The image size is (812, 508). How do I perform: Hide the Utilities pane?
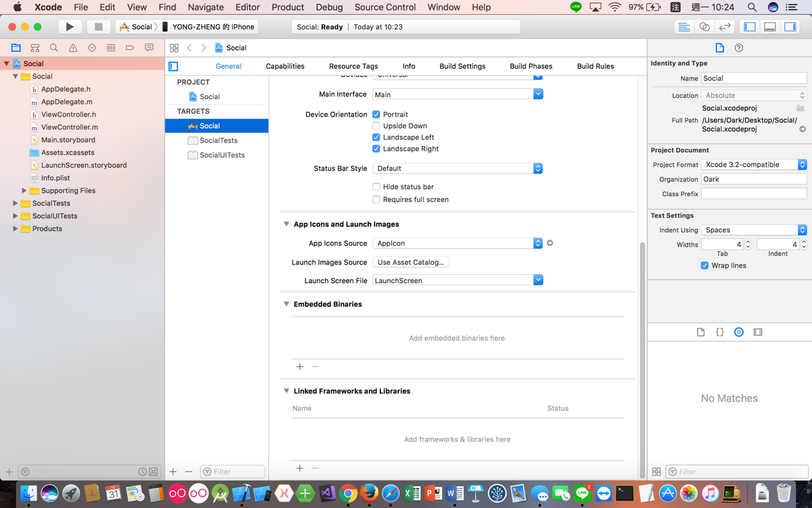pyautogui.click(x=791, y=27)
